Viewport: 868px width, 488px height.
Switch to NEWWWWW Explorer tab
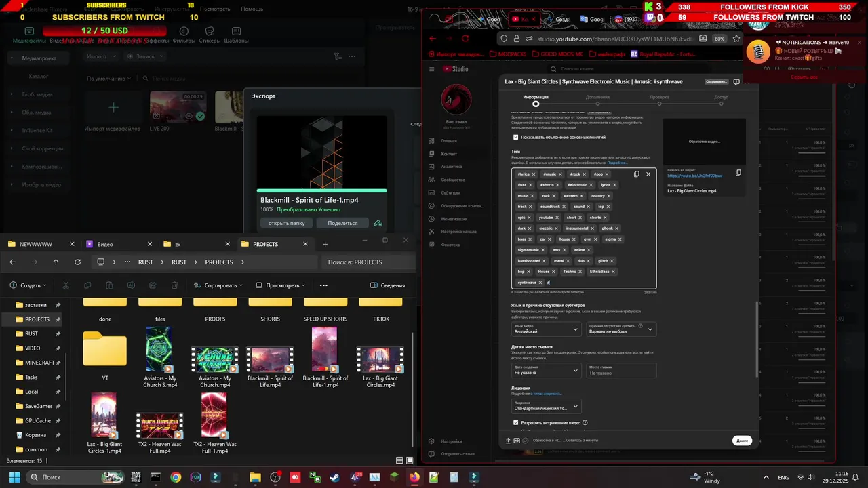tap(41, 244)
